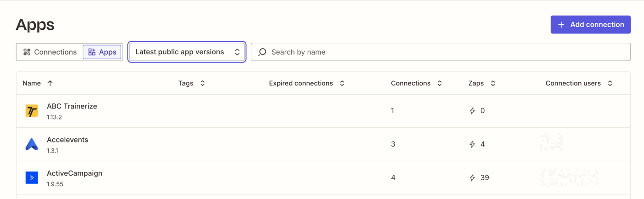
Task: Open the Latest public app versions dropdown
Action: 187,52
